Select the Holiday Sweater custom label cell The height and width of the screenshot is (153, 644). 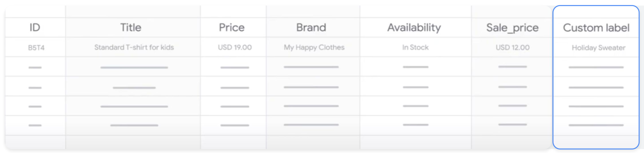pyautogui.click(x=598, y=48)
